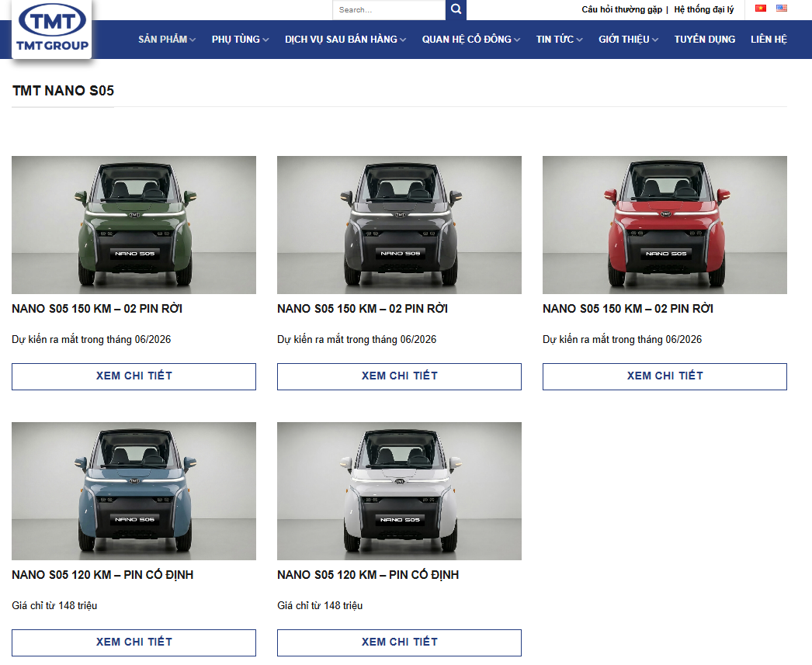
Task: Open the blue Nano S05 car image
Action: pos(134,491)
